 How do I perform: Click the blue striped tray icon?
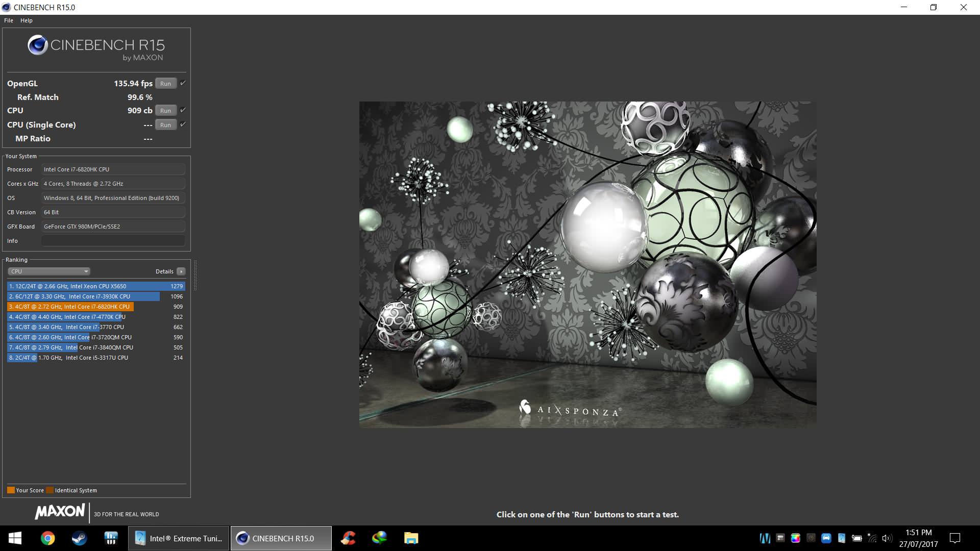[x=765, y=538]
